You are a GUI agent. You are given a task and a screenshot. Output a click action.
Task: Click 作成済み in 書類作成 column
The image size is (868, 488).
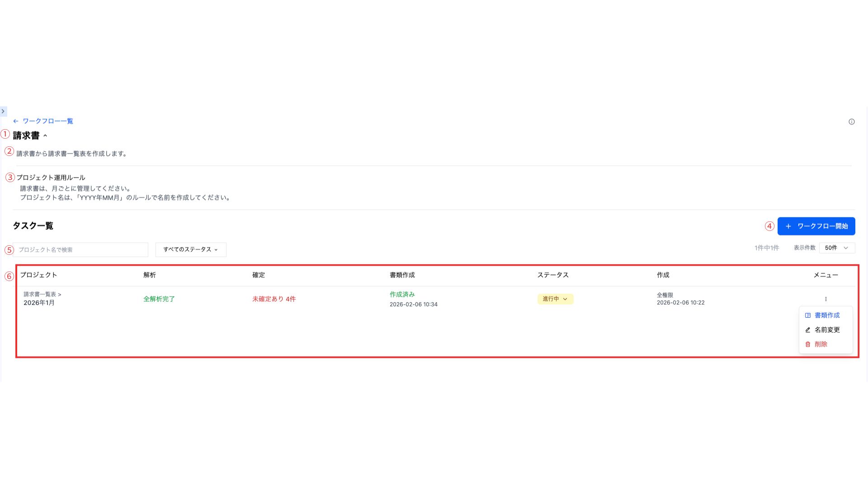pos(402,295)
